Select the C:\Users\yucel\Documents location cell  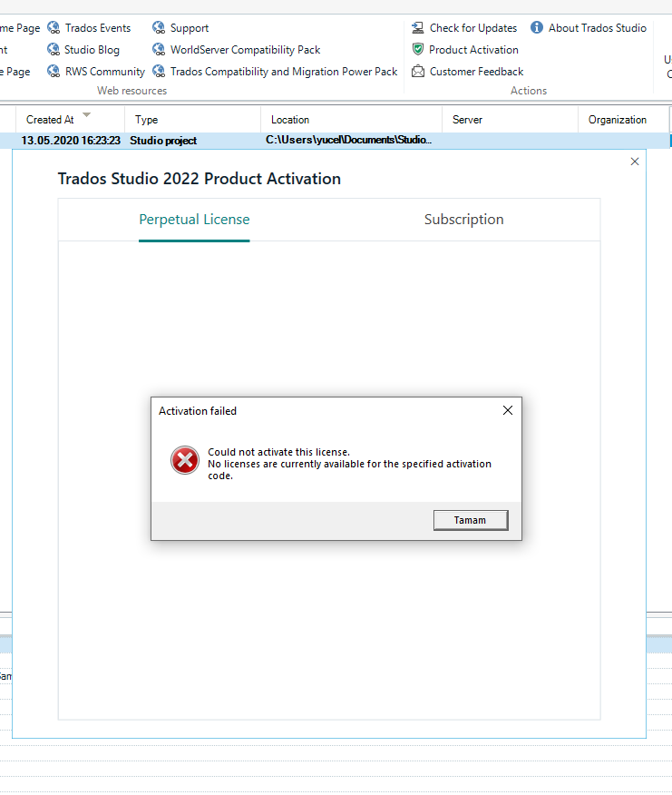(348, 140)
